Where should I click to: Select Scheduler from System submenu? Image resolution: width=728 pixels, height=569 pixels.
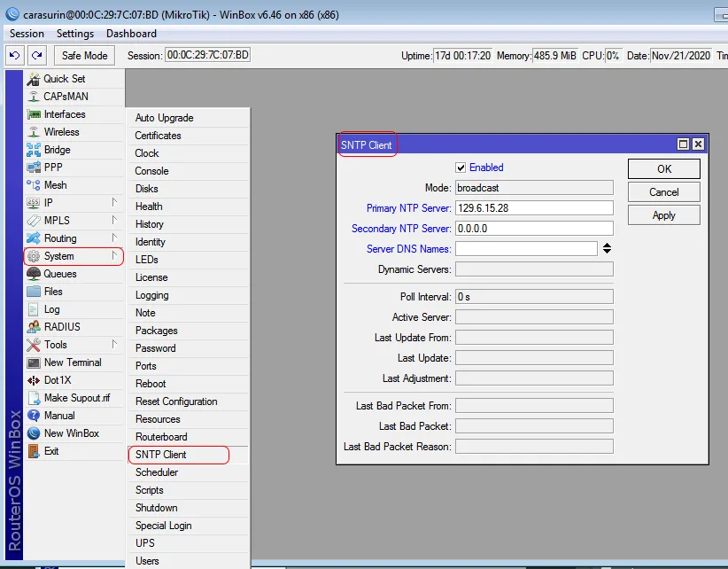[x=157, y=472]
